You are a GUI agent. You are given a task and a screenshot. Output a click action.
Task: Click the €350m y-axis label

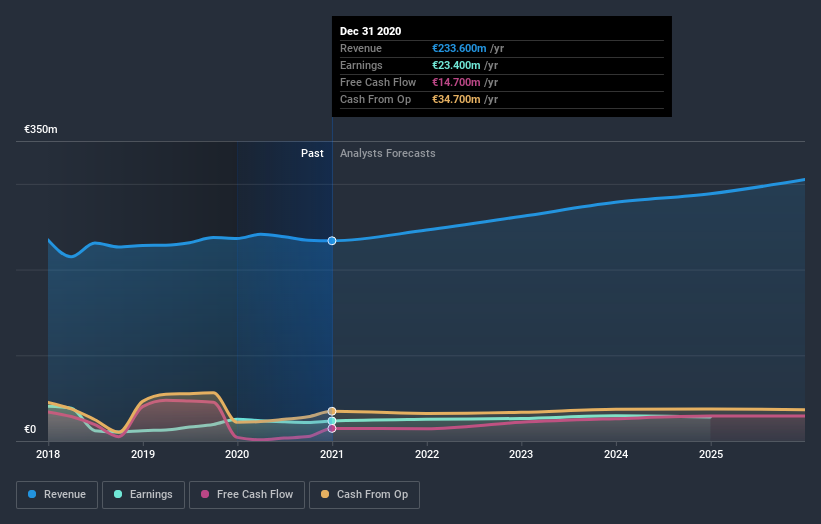pos(41,129)
